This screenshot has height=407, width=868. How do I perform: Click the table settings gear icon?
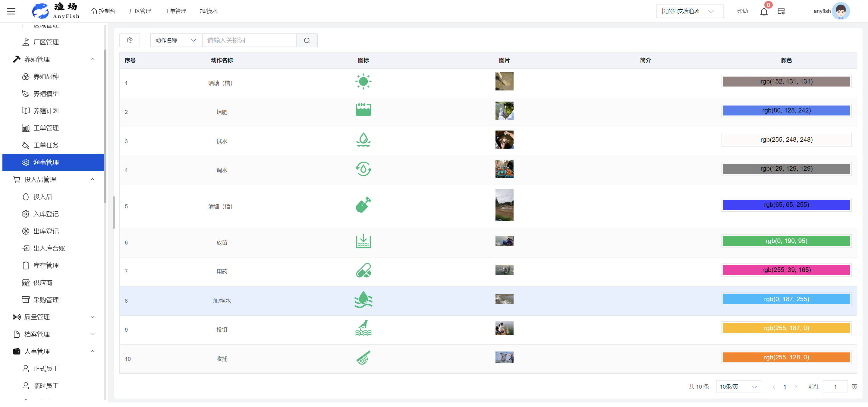[129, 40]
